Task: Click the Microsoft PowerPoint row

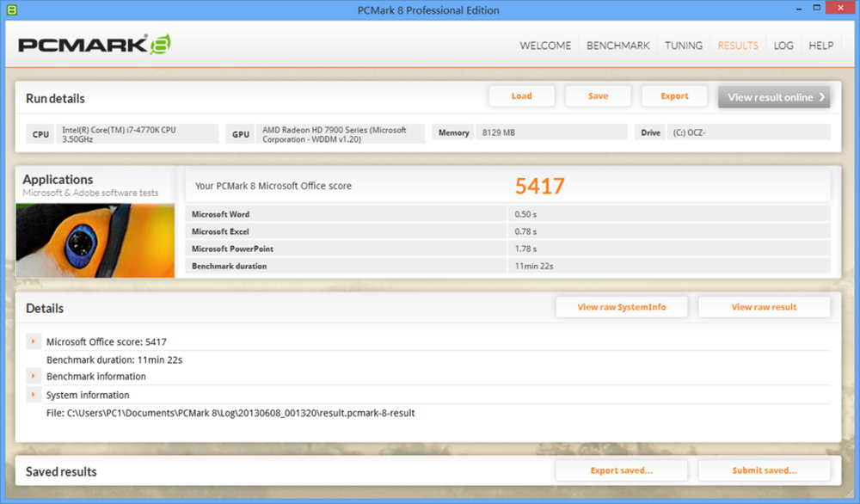Action: click(x=508, y=249)
